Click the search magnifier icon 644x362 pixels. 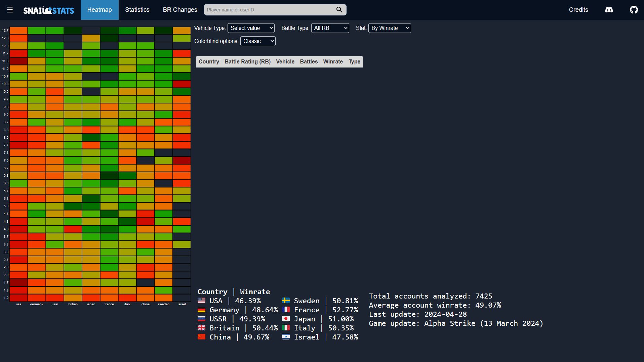[339, 10]
